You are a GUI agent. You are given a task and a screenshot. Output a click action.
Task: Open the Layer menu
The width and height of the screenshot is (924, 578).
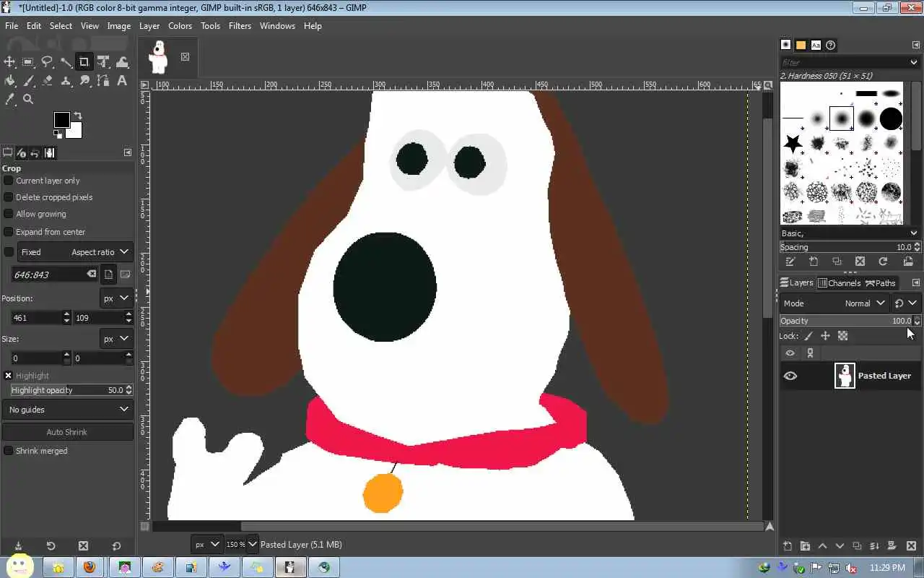click(x=149, y=26)
